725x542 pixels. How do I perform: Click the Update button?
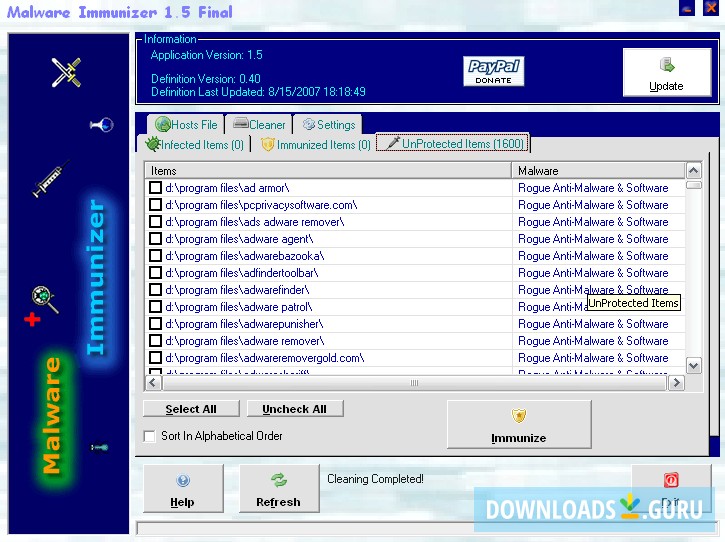click(x=666, y=72)
